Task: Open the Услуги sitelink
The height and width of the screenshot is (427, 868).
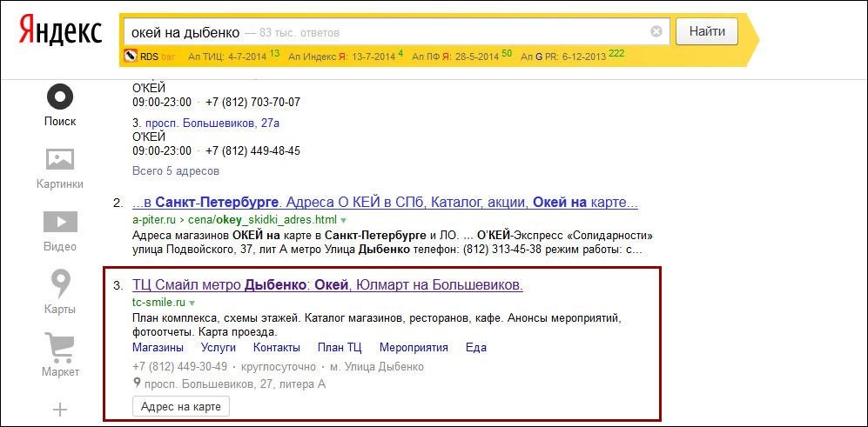Action: (219, 348)
